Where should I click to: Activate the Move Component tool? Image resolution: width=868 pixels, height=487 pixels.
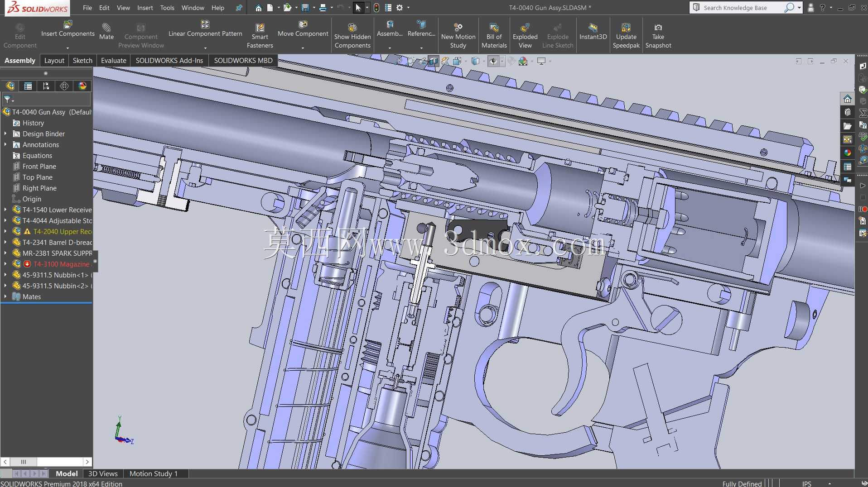pos(303,29)
